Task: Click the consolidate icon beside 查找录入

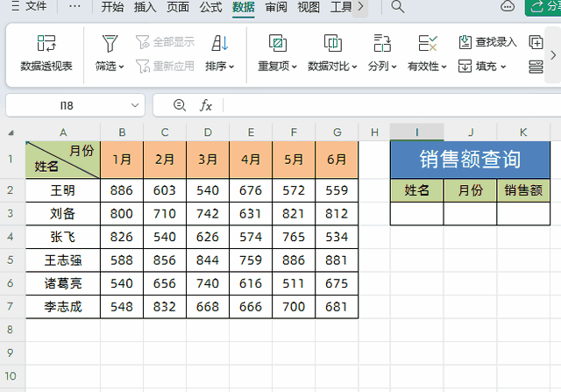Action: tap(536, 42)
